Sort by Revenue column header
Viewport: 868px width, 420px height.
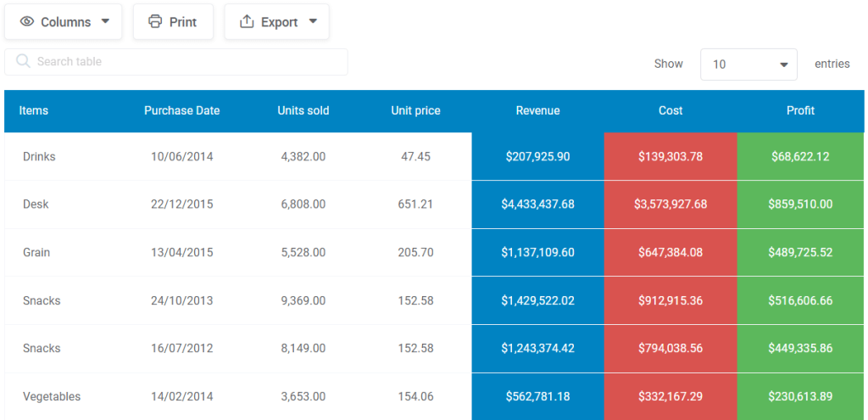click(538, 111)
